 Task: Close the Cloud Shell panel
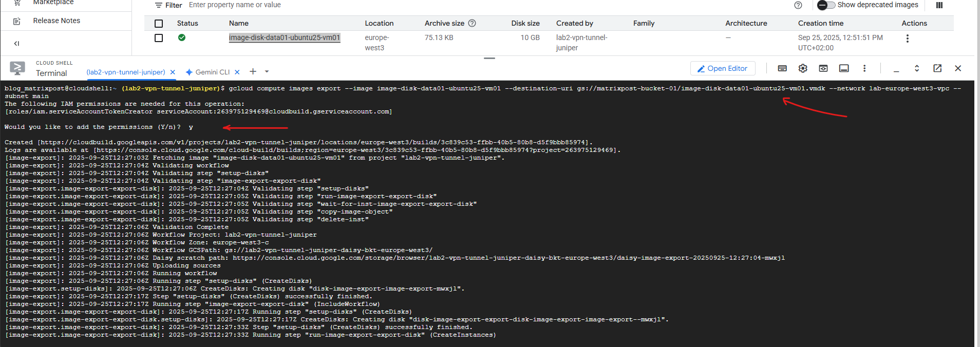[x=958, y=68]
